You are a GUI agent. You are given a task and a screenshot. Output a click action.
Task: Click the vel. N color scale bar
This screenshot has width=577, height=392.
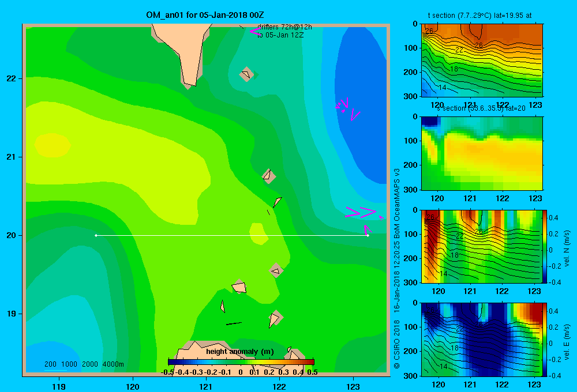(x=545, y=246)
